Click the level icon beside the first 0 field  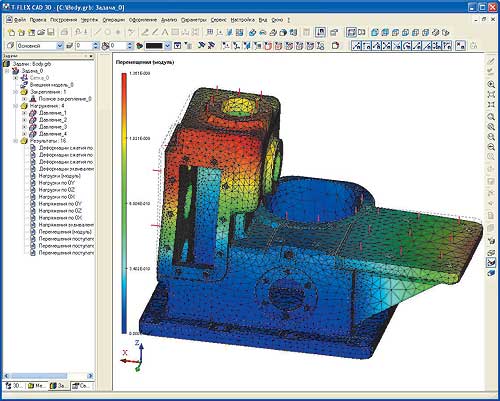click(70, 46)
